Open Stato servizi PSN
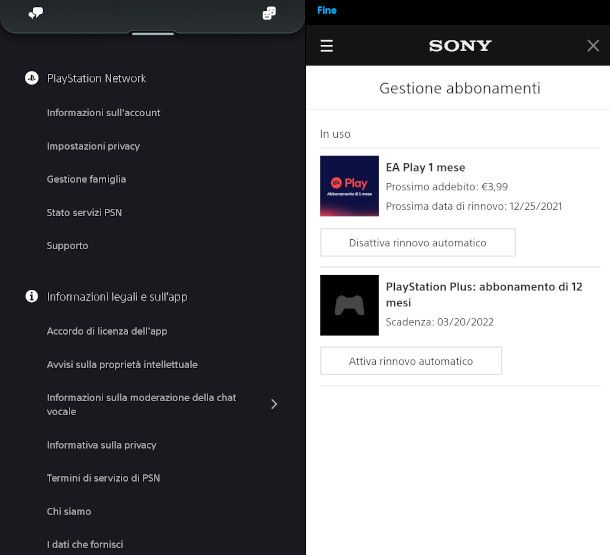The image size is (610, 555). (x=84, y=213)
